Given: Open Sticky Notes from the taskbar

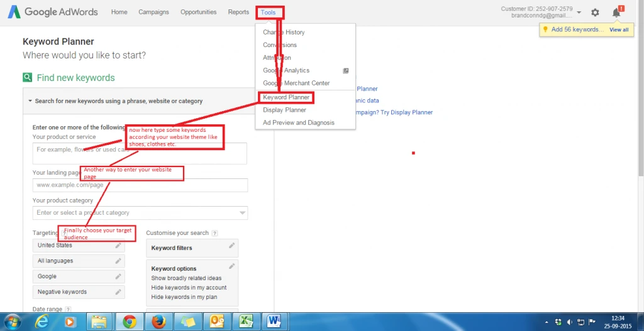Looking at the screenshot, I should pyautogui.click(x=187, y=322).
